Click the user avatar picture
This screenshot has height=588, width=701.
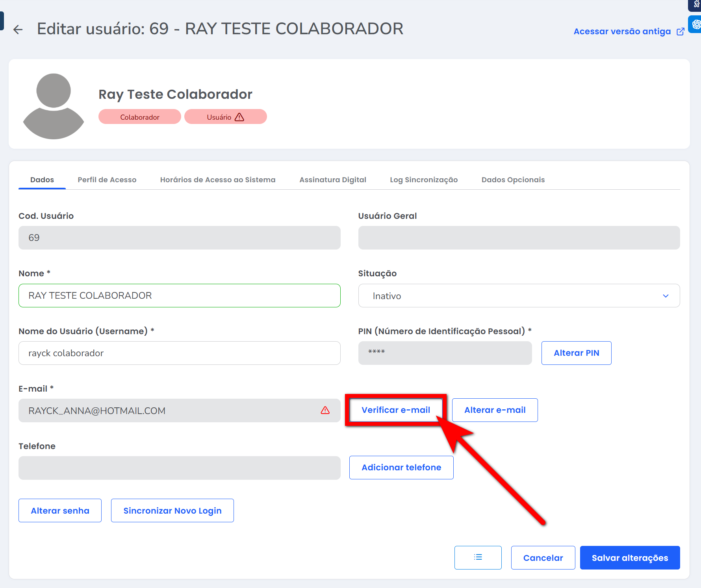[54, 106]
